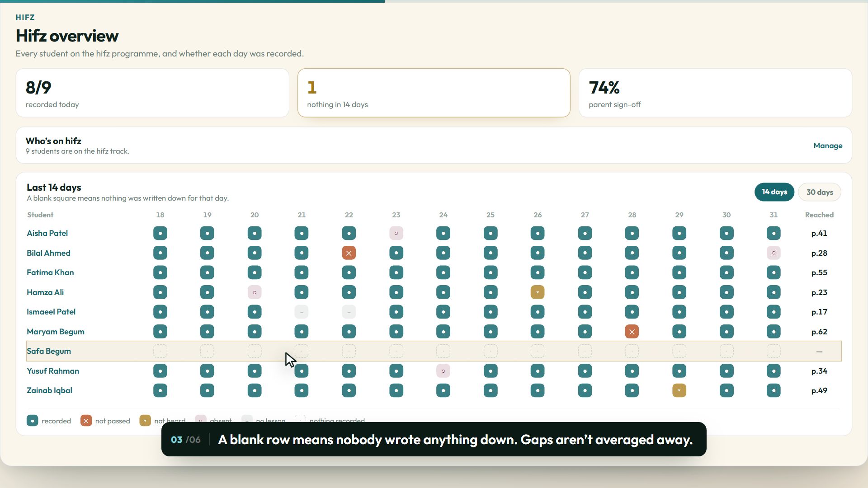The width and height of the screenshot is (868, 488).
Task: Open Safa Begum's student page
Action: (x=49, y=351)
